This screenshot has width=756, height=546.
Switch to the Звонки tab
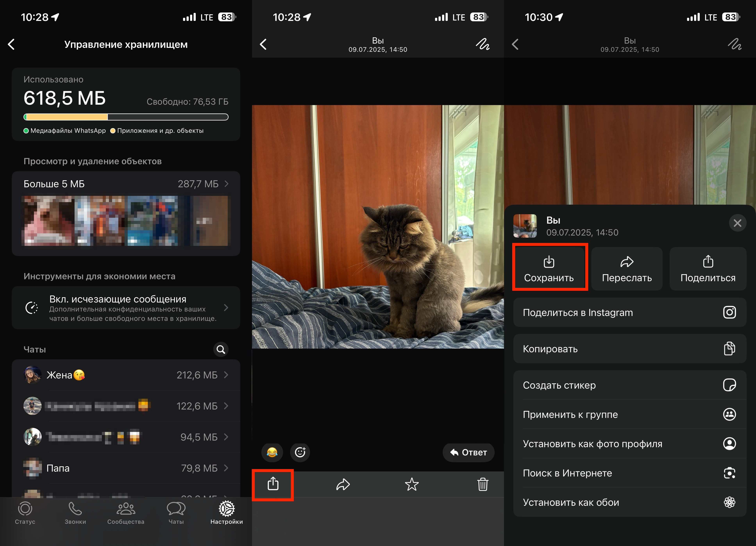[75, 513]
